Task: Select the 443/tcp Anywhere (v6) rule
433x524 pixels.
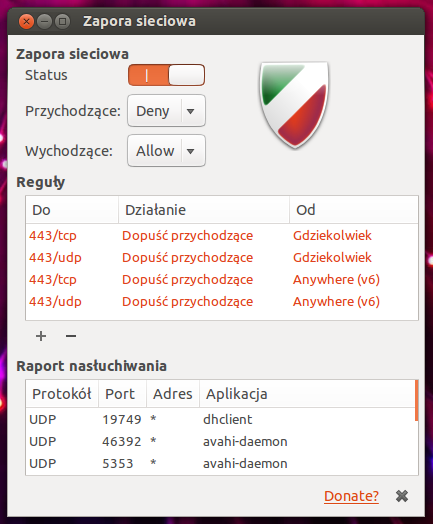Action: (x=222, y=280)
